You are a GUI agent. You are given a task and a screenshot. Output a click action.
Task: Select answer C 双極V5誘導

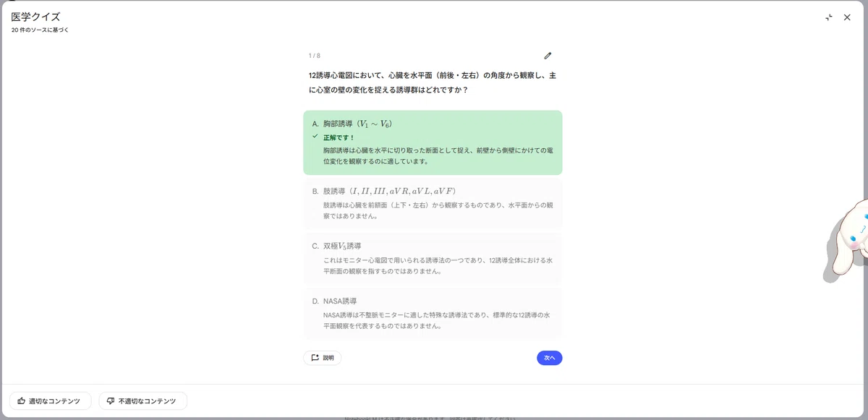(x=433, y=258)
